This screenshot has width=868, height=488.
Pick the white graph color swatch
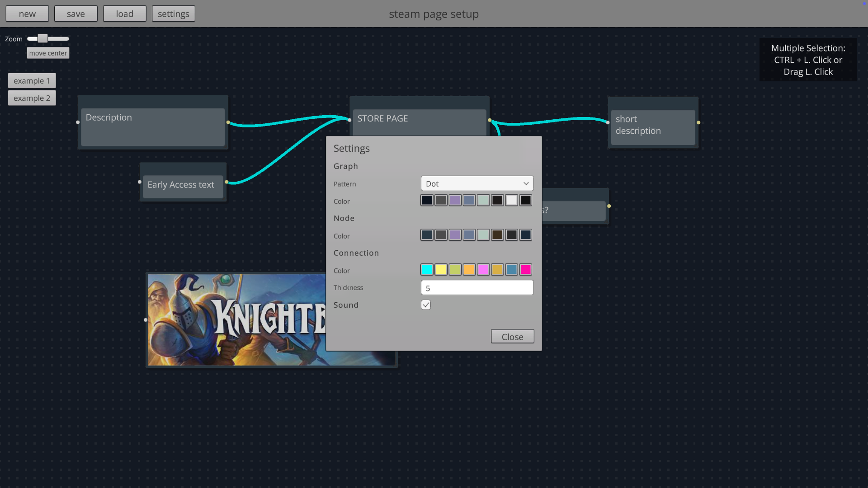pos(511,200)
